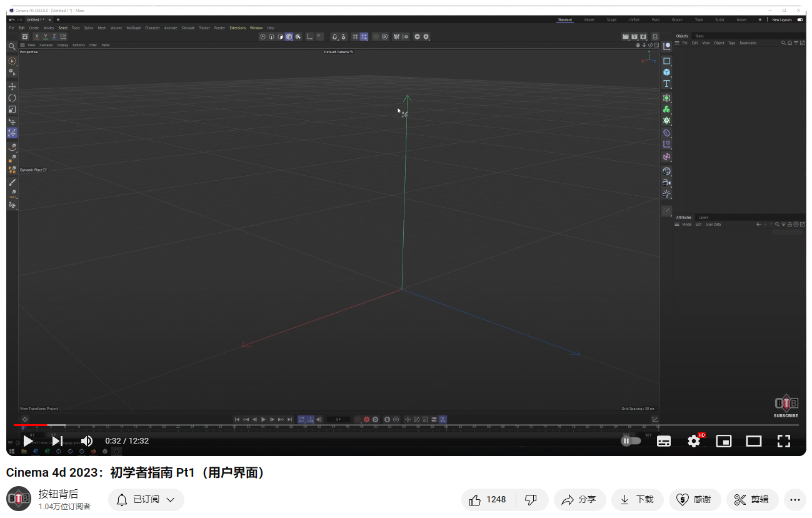Enable the snapping magnet tool
812x518 pixels.
point(334,36)
